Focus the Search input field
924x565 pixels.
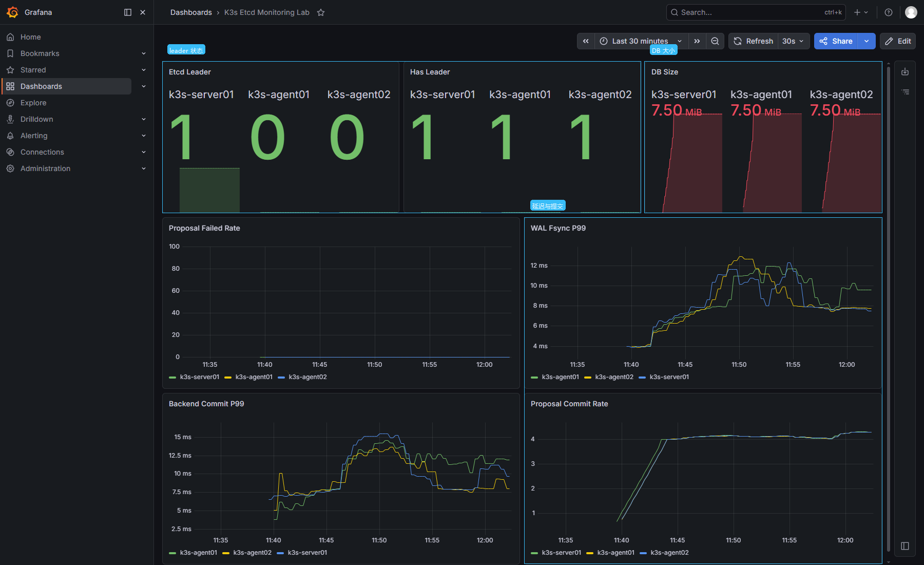tap(756, 12)
